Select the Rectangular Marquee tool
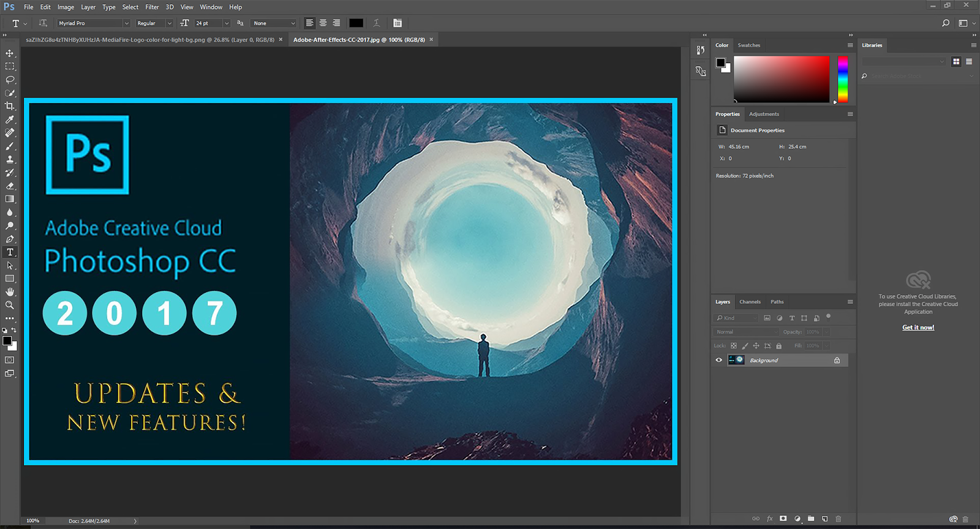The image size is (980, 529). point(10,66)
